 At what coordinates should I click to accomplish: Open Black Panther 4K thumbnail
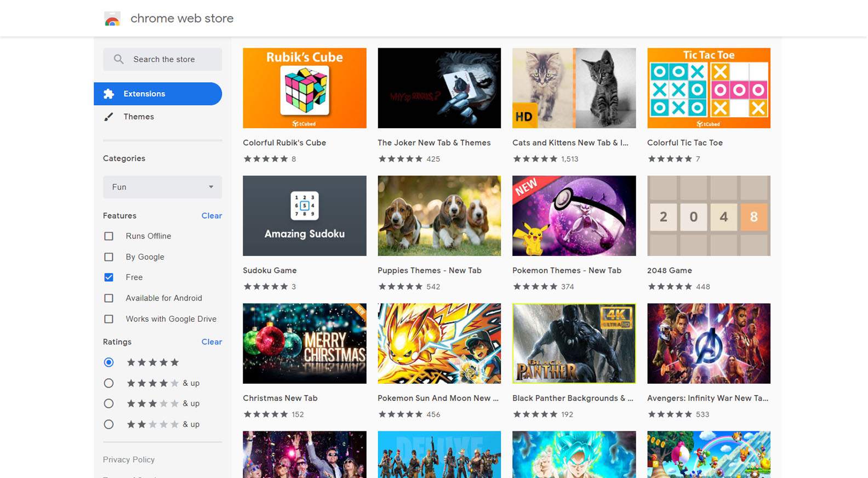(574, 344)
